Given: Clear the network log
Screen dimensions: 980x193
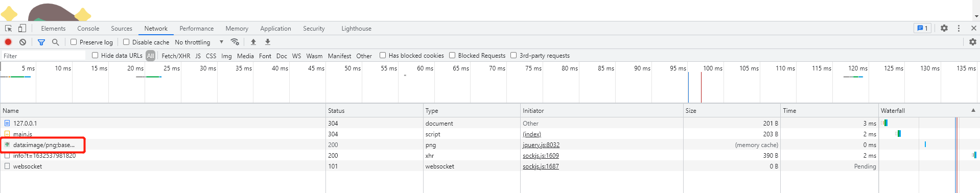Looking at the screenshot, I should pyautogui.click(x=22, y=42).
